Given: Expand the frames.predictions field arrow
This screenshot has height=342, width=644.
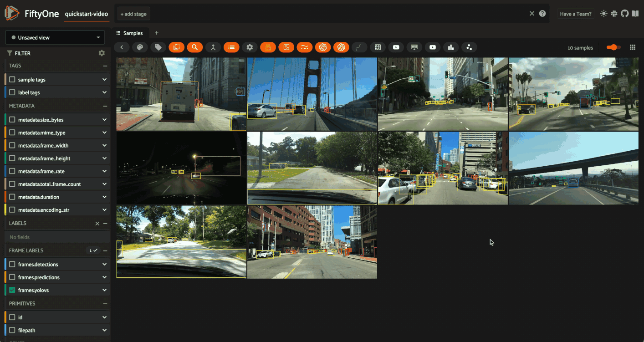Looking at the screenshot, I should [x=104, y=277].
